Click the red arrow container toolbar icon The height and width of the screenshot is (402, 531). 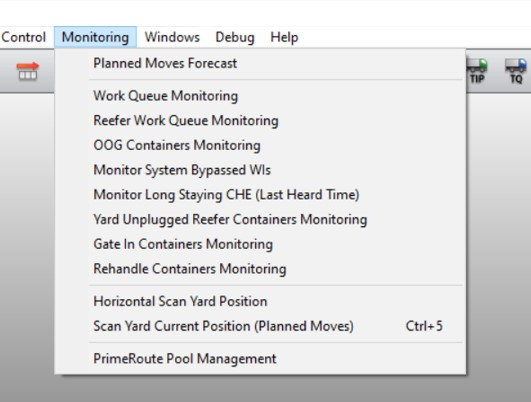point(28,71)
